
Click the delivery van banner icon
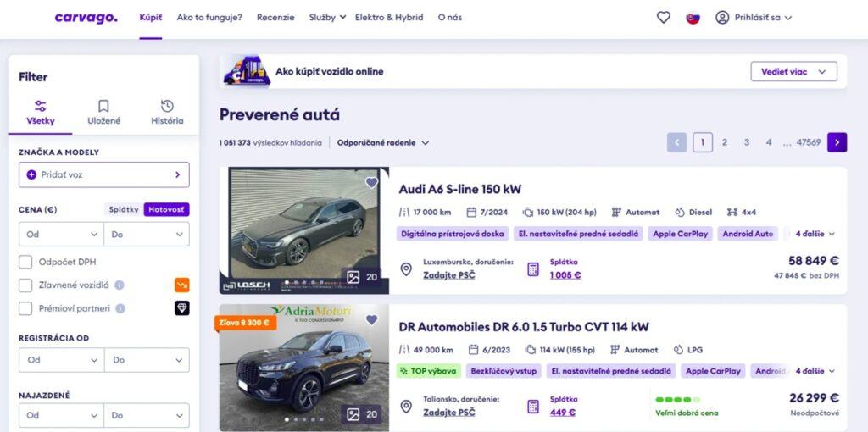(247, 71)
